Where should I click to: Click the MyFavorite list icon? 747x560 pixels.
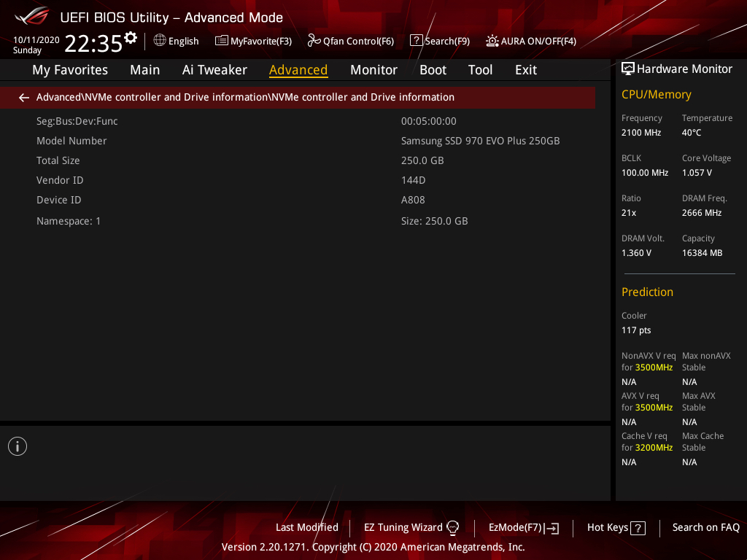221,41
